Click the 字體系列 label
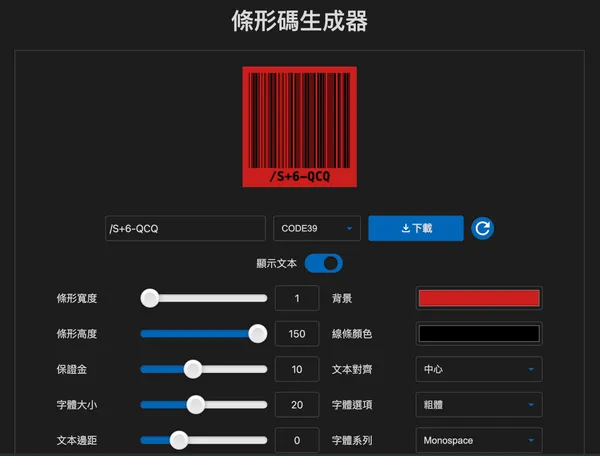 352,441
